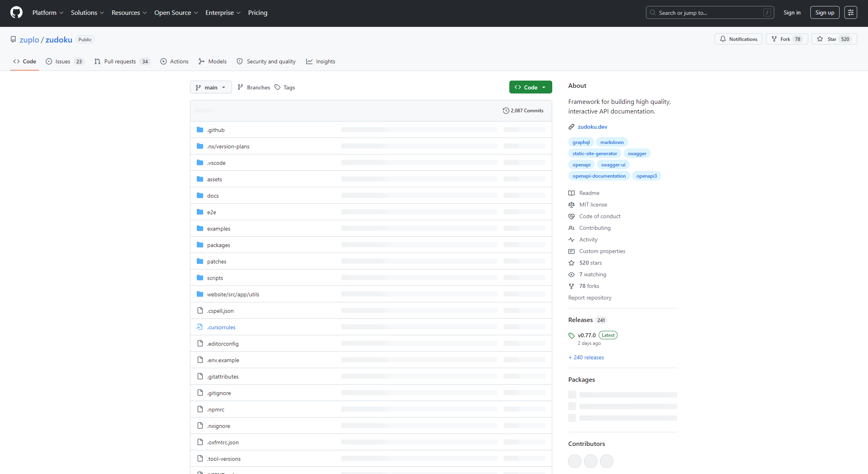Click the Star icon to star repository
Screen dimensions: 868x474
[x=820, y=39]
